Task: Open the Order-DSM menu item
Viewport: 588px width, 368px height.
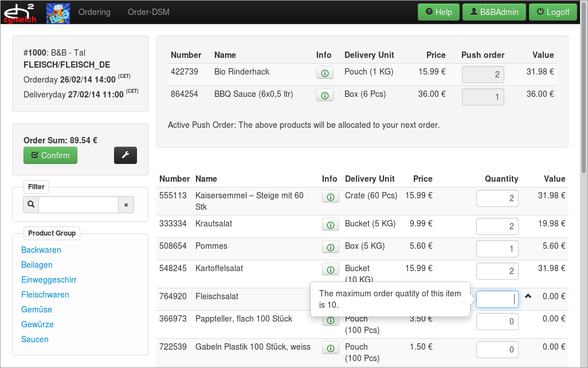Action: click(x=148, y=12)
